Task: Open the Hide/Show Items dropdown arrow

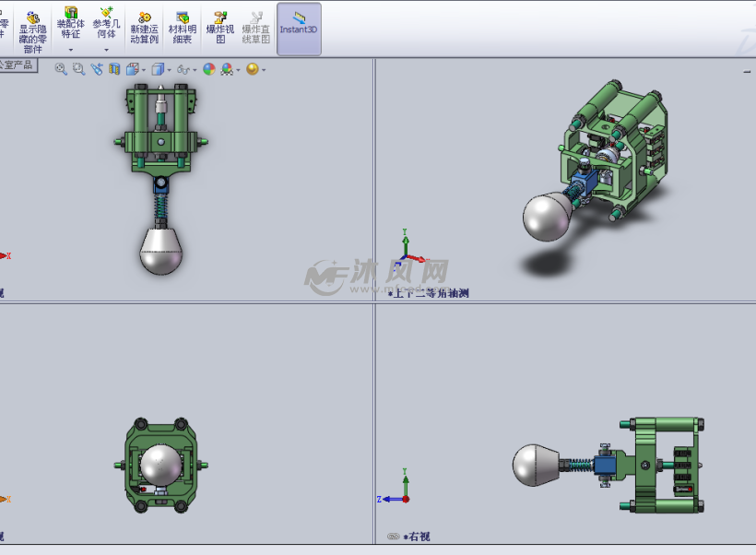Action: (x=195, y=70)
